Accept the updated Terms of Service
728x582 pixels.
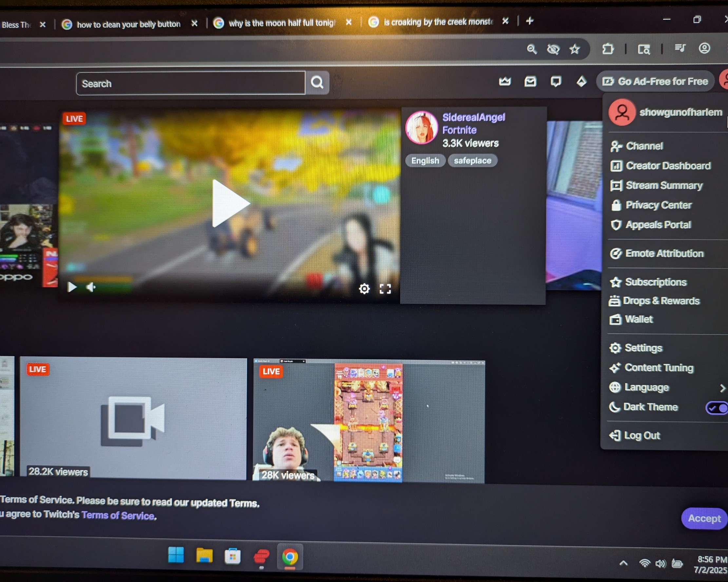[x=704, y=518]
